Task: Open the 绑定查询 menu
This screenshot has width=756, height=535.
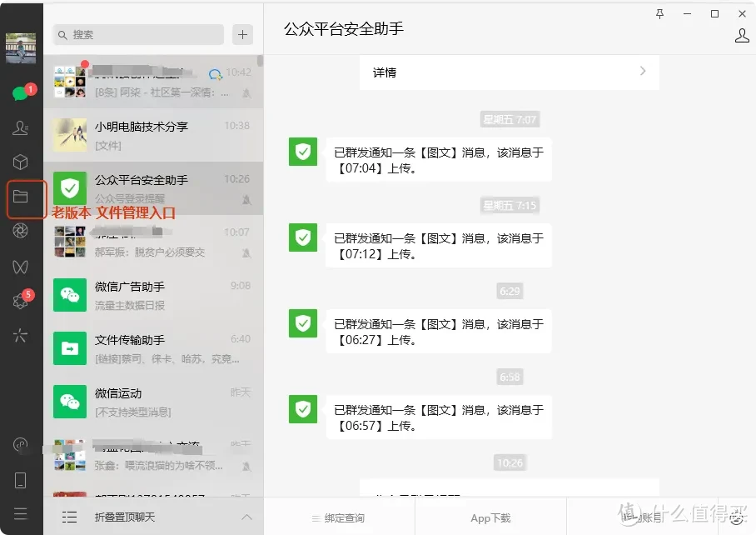Action: click(x=339, y=518)
